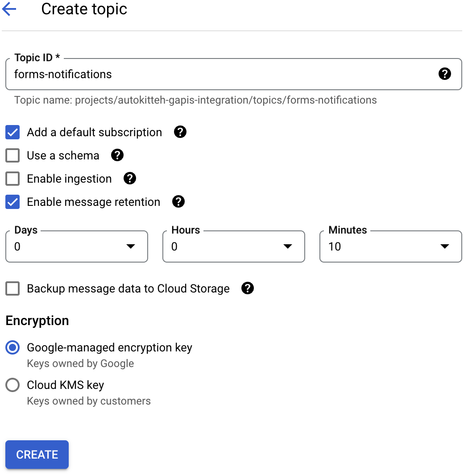Click the Keys owned by customers text
This screenshot has width=464, height=476.
point(88,401)
